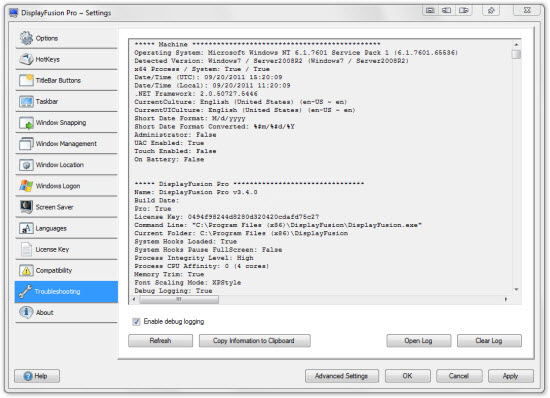
Task: Click the About info icon
Action: [x=26, y=312]
